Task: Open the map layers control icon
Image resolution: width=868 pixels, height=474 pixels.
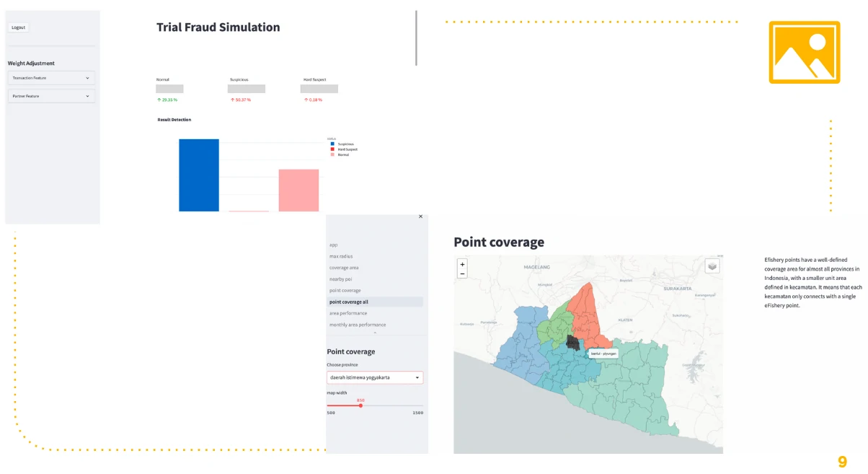Action: 712,266
